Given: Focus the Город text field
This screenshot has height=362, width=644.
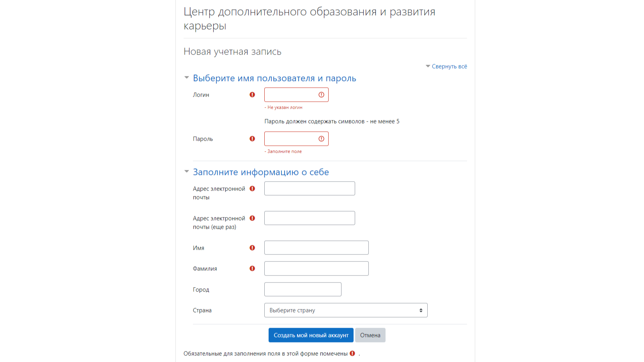Looking at the screenshot, I should [x=303, y=290].
